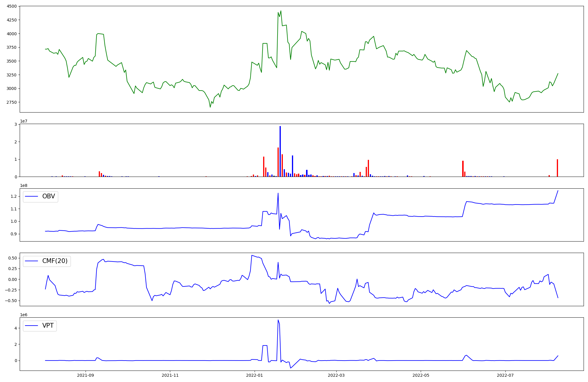Click the tallest blue volume bar

point(280,151)
